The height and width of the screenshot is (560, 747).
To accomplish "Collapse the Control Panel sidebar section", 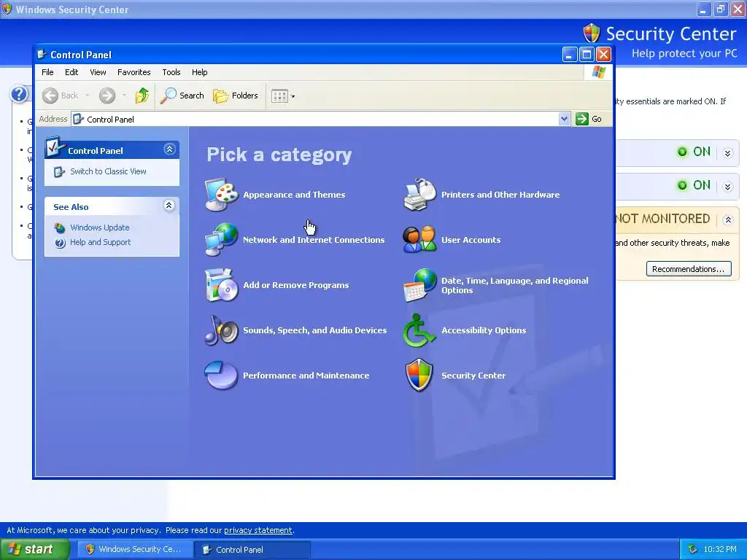I will pos(169,149).
